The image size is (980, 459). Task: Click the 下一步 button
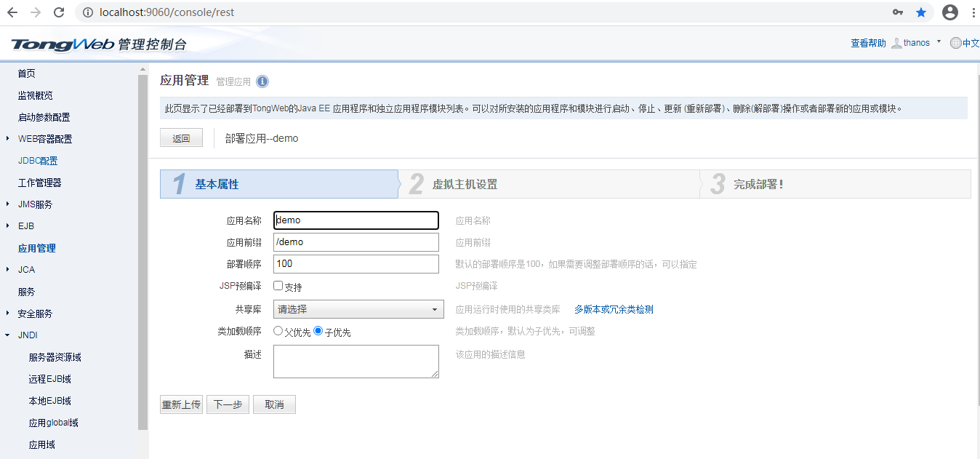[x=228, y=404]
